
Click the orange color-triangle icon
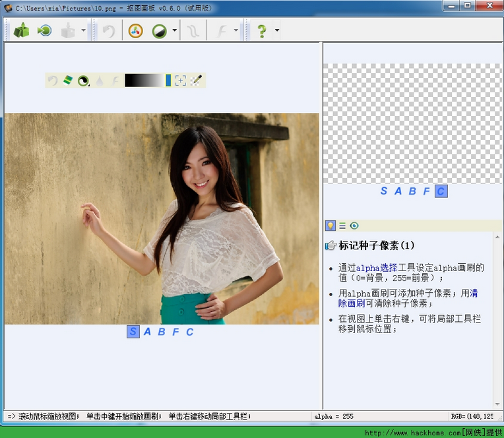(x=135, y=31)
